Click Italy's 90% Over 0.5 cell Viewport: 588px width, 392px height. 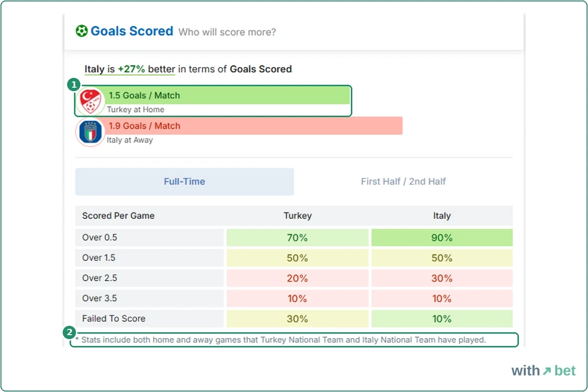[x=442, y=238]
